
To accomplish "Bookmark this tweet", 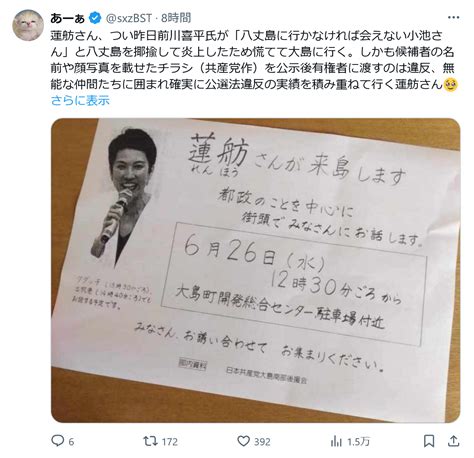I will pyautogui.click(x=429, y=441).
